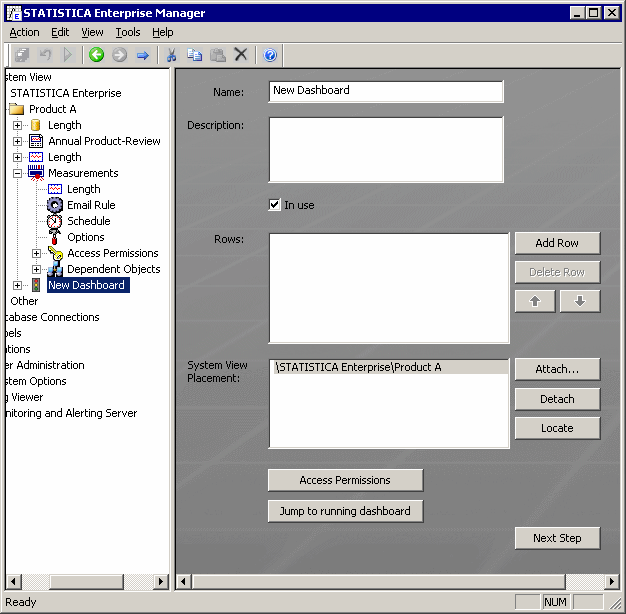
Task: Expand Length chart node below Annual Product-Review
Action: (x=17, y=157)
